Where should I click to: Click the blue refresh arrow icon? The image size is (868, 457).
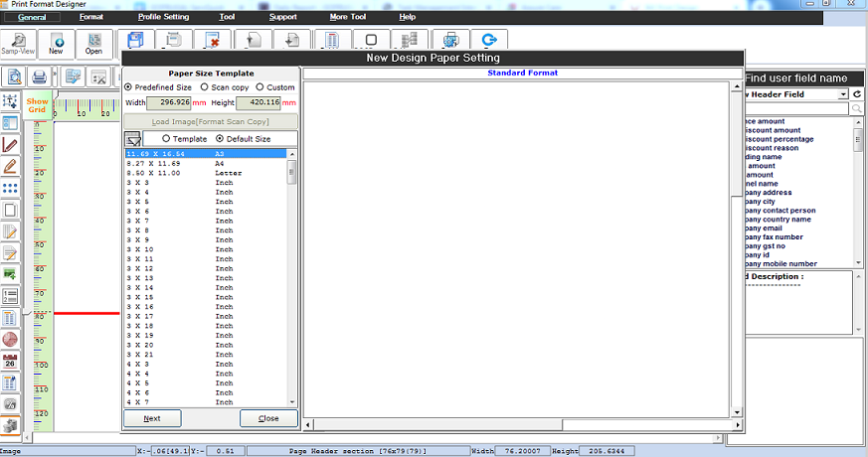(489, 40)
